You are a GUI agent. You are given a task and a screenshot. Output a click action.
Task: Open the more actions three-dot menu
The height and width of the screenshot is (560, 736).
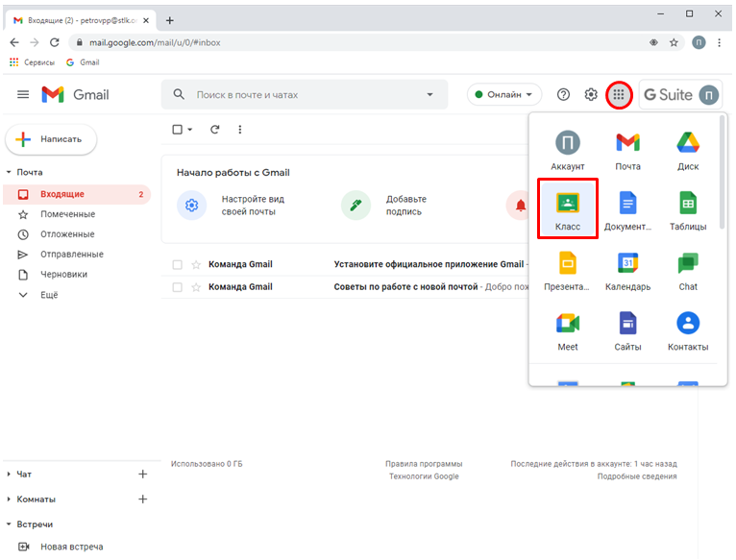(x=240, y=130)
